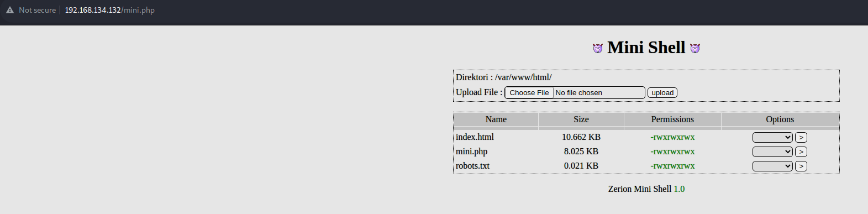Click the address bar URL 192.168.134.132/mini.php
868x214 pixels.
coord(109,10)
